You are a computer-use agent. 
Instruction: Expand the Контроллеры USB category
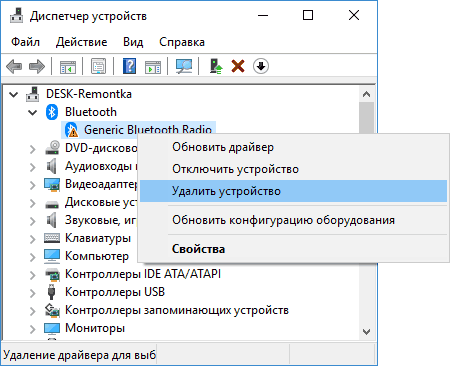[x=32, y=292]
